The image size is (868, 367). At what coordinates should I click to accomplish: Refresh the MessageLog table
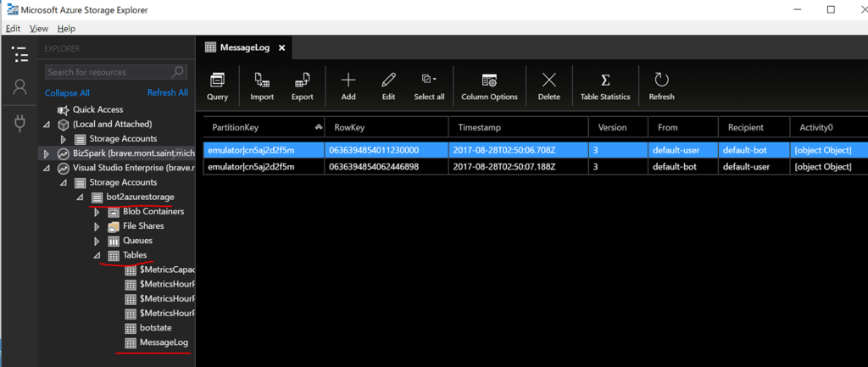point(661,87)
